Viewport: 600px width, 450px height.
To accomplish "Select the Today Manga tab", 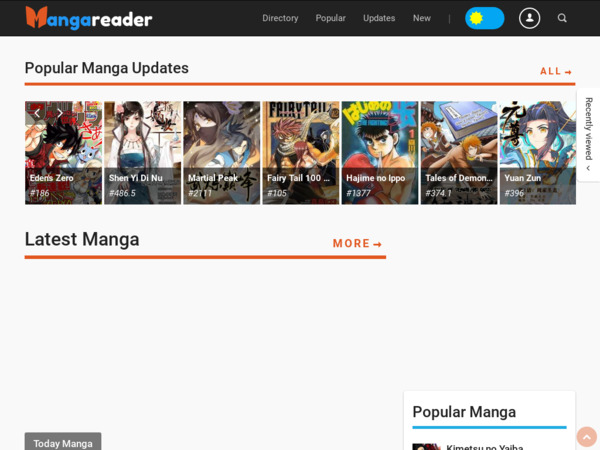I will [x=63, y=443].
